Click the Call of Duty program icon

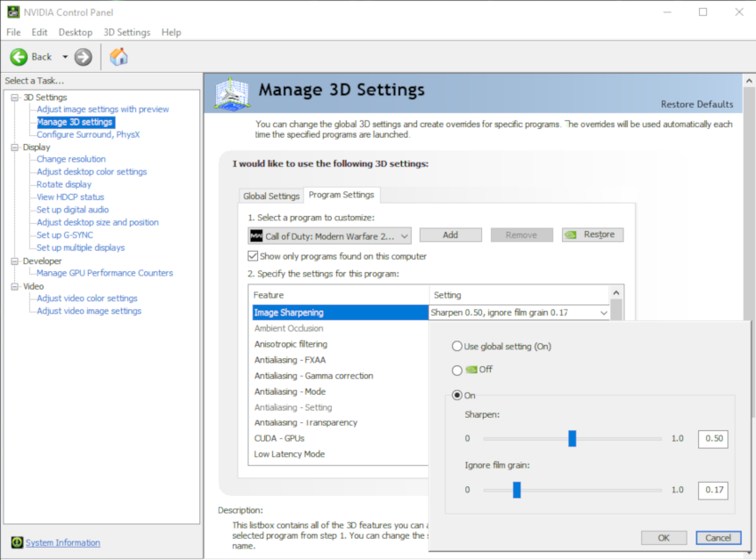(256, 236)
